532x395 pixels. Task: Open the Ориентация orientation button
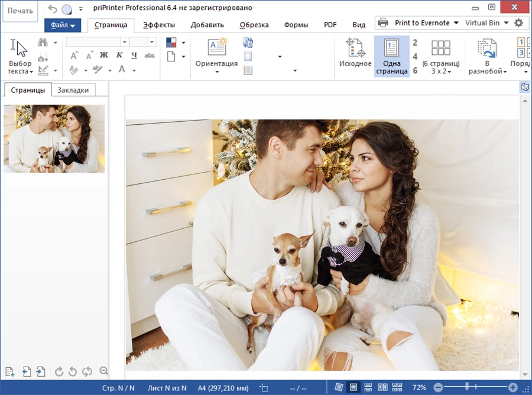coord(216,56)
